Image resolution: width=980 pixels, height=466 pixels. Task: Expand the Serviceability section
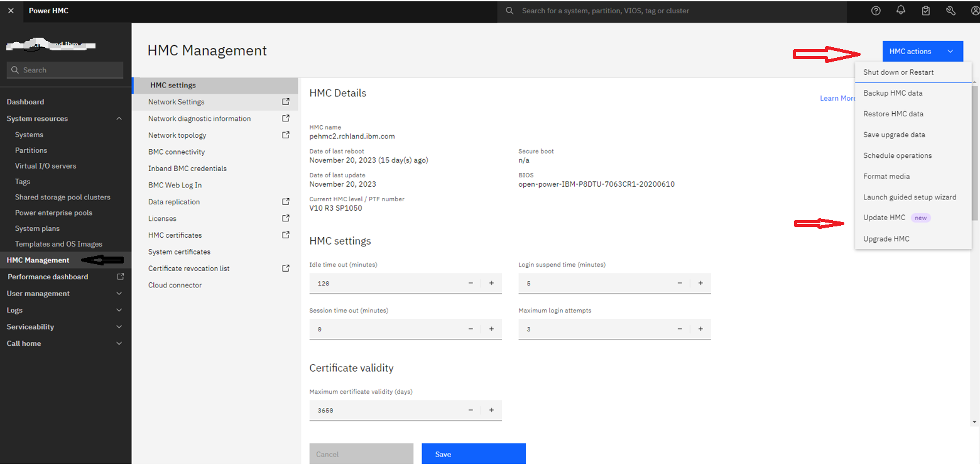(119, 327)
